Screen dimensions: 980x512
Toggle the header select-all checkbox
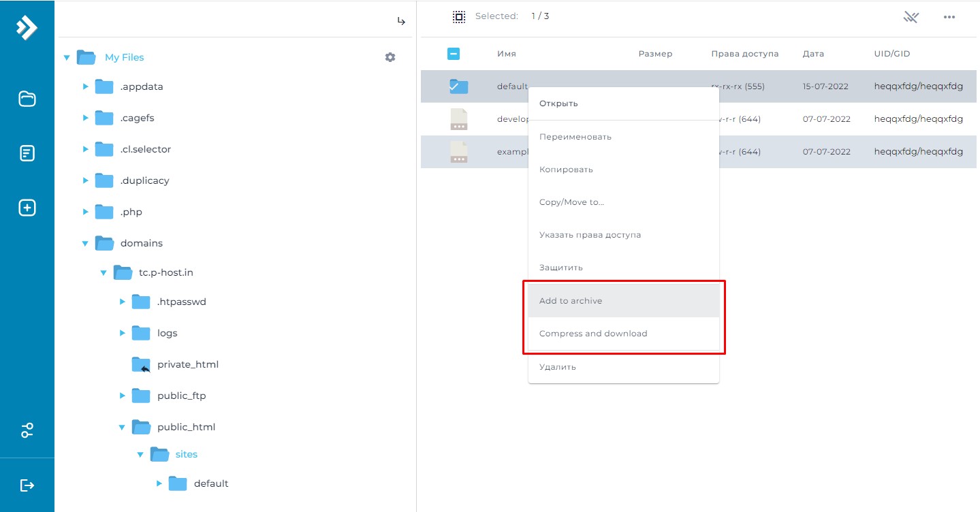[x=454, y=54]
